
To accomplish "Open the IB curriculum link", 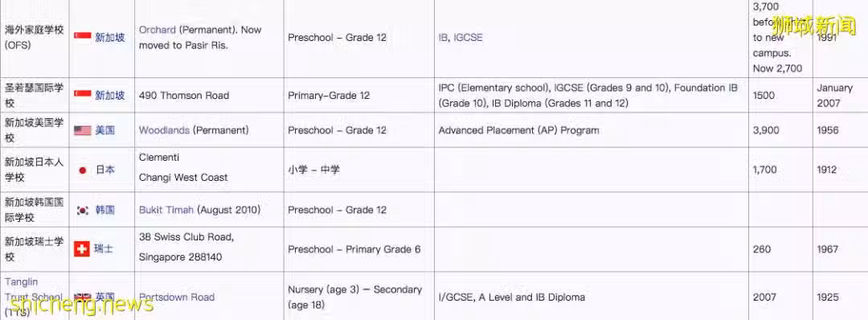I will point(444,38).
